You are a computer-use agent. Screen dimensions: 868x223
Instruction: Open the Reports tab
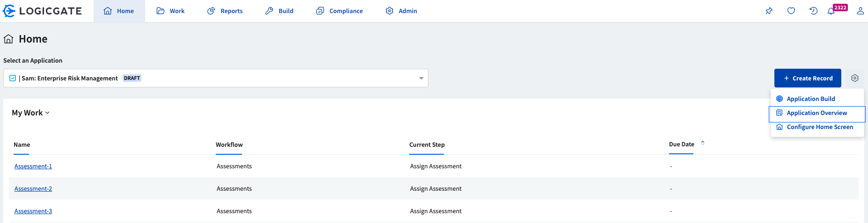[225, 11]
